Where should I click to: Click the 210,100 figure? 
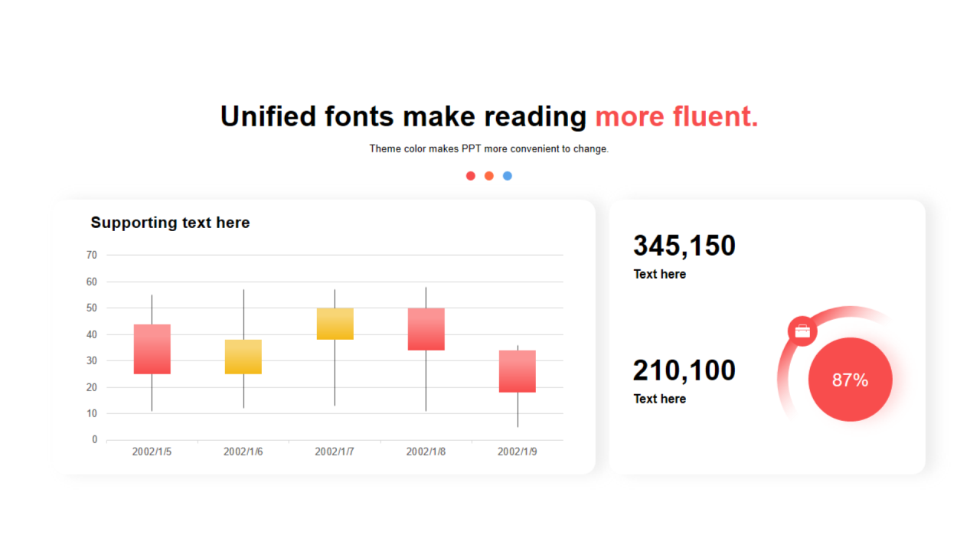684,370
